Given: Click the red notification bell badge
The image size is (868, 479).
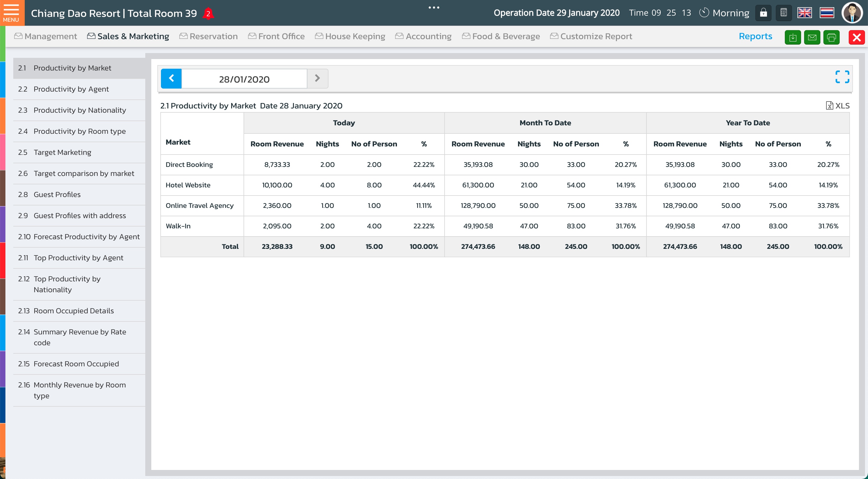Looking at the screenshot, I should coord(208,14).
